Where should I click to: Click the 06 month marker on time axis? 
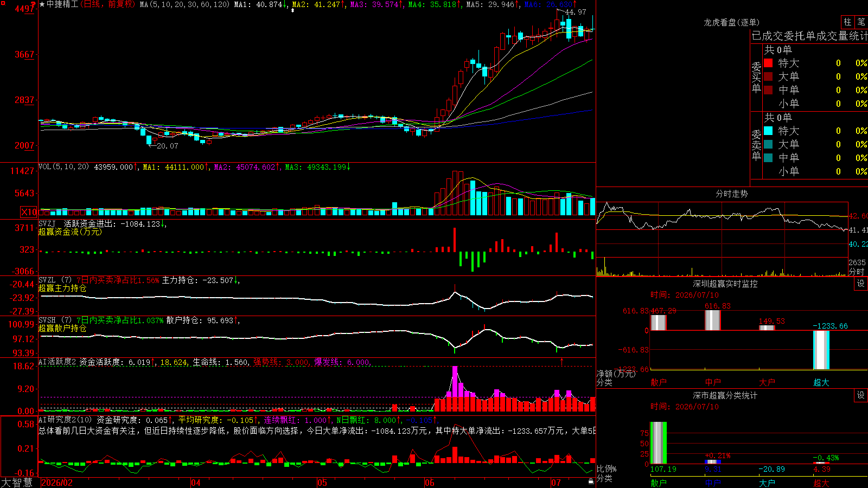[x=430, y=483]
